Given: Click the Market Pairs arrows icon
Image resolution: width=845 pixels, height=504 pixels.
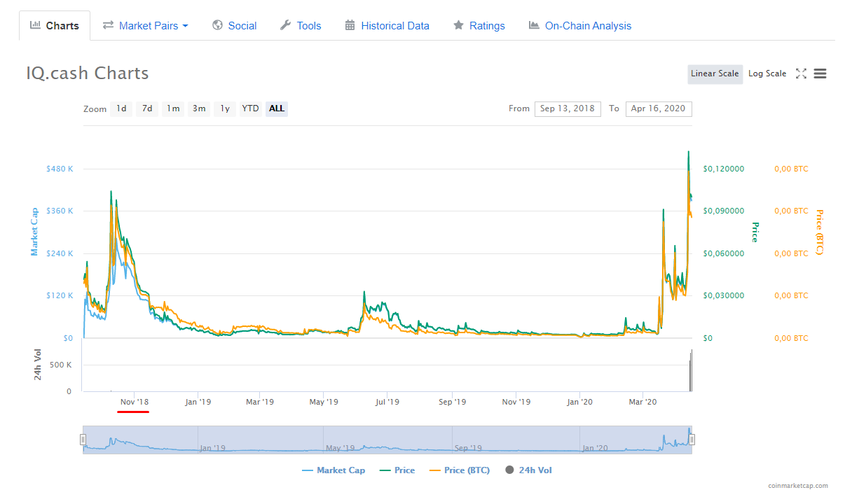Looking at the screenshot, I should pyautogui.click(x=109, y=25).
